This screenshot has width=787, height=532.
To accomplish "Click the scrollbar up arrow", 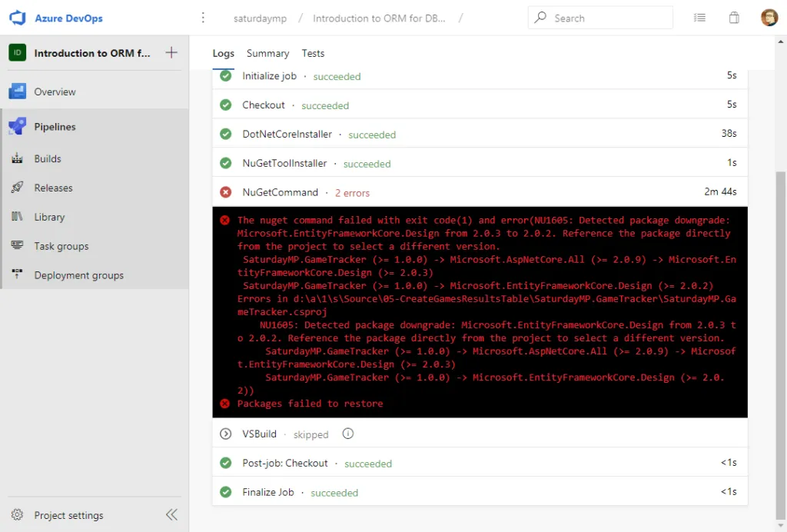I will (x=781, y=40).
